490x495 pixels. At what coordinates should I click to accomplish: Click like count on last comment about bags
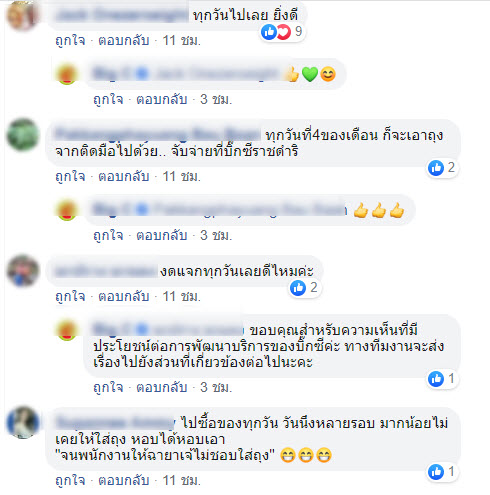pyautogui.click(x=442, y=472)
